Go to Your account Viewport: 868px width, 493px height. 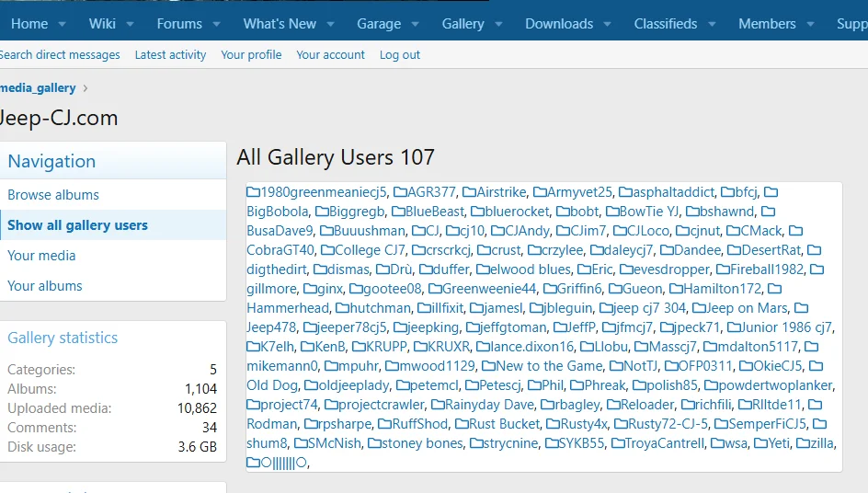(330, 55)
